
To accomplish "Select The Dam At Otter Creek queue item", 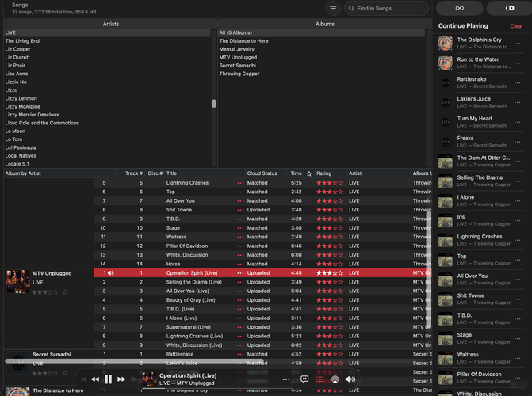I will point(481,162).
